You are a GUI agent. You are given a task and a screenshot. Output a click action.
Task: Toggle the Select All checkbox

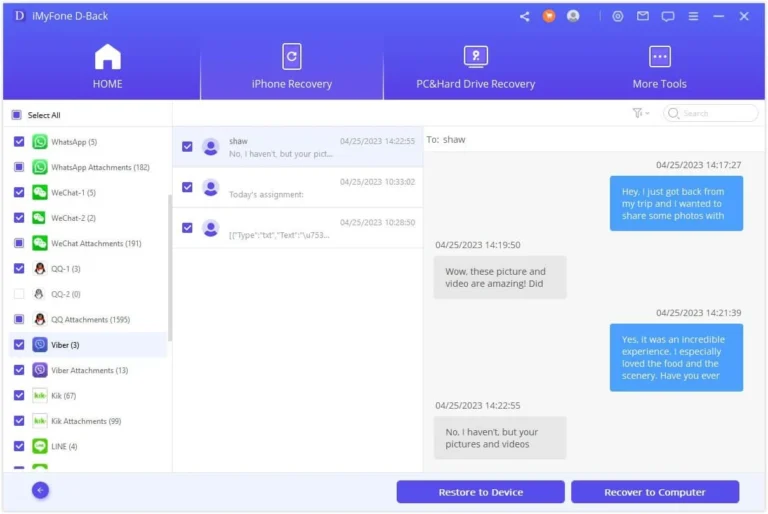click(x=17, y=115)
